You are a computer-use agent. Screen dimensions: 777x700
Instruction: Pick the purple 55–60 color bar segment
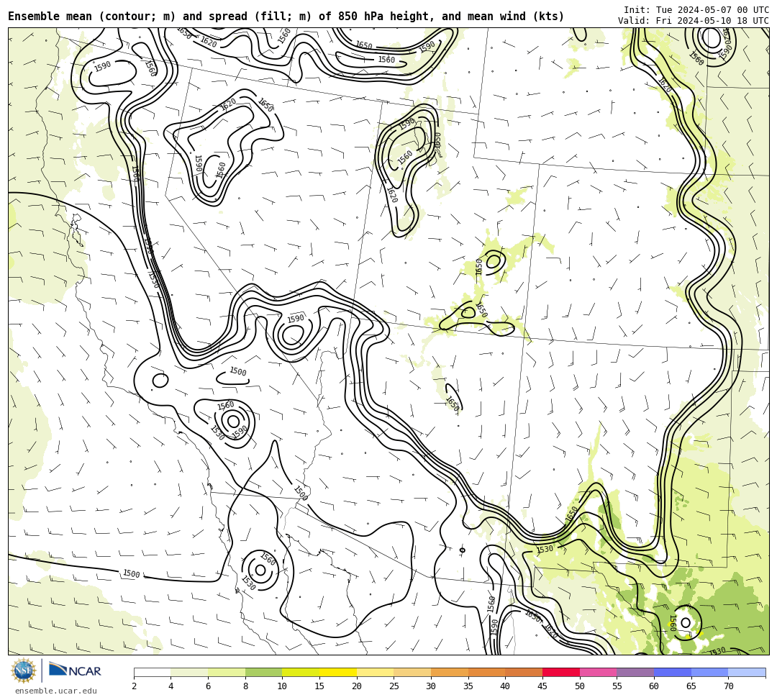[x=635, y=672]
